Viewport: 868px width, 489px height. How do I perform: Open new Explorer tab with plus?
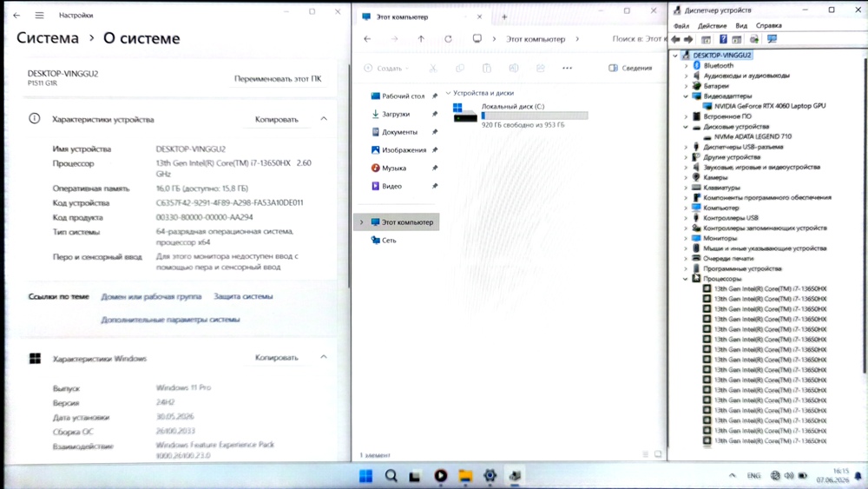[504, 17]
